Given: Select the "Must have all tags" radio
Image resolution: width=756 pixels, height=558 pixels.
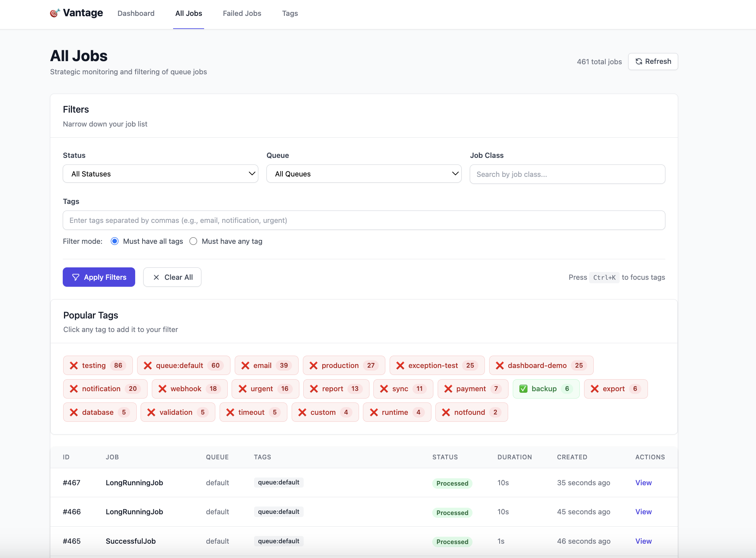Looking at the screenshot, I should [114, 241].
